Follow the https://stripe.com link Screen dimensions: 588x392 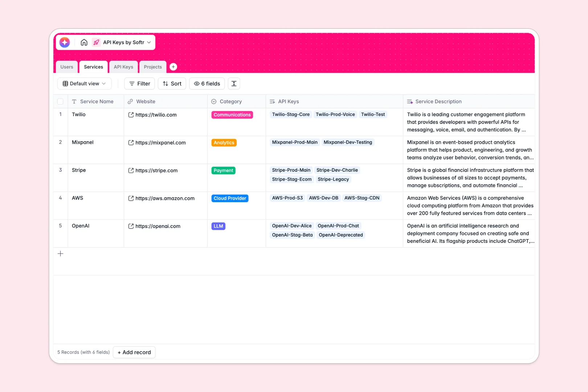click(156, 171)
